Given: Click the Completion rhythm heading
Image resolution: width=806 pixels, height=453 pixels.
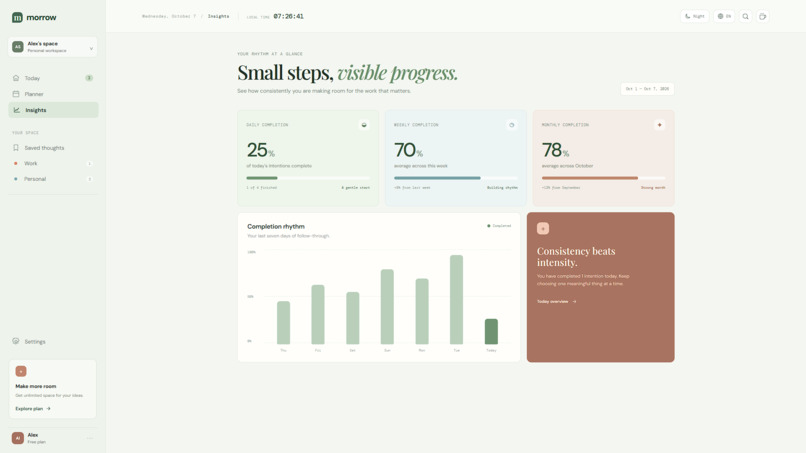Looking at the screenshot, I should point(276,226).
